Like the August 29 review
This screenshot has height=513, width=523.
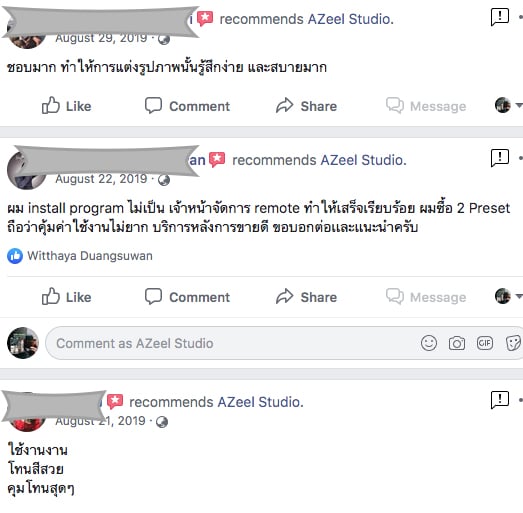[66, 106]
